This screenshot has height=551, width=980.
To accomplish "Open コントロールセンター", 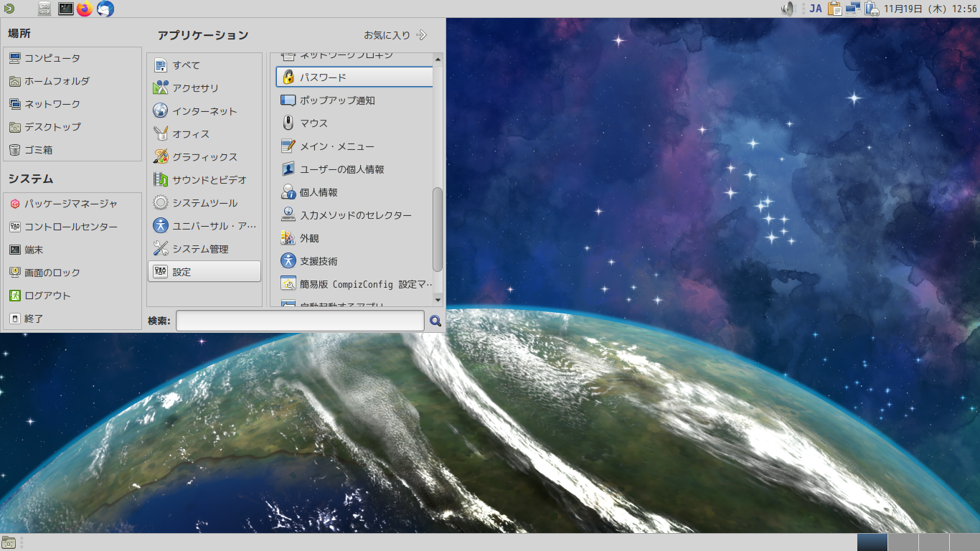I will point(72,227).
